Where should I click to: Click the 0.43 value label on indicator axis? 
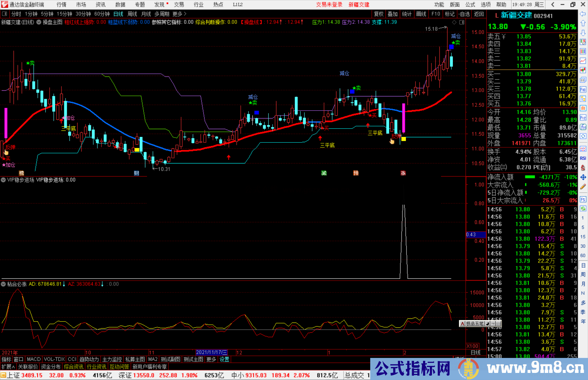click(476, 234)
